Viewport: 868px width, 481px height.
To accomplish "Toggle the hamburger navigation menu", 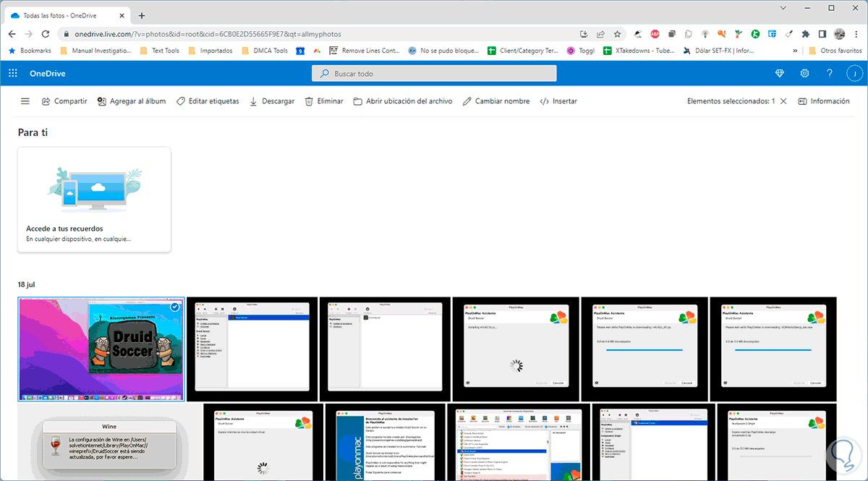I will tap(25, 101).
